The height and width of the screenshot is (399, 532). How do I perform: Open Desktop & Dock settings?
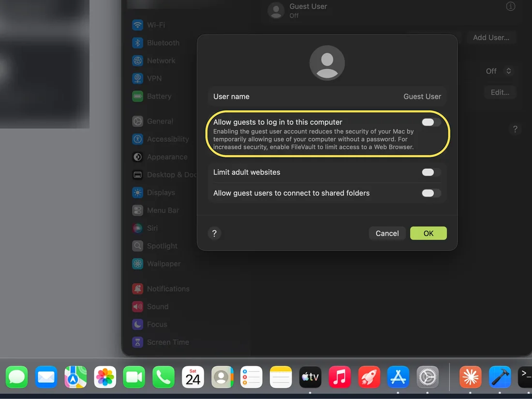(164, 175)
